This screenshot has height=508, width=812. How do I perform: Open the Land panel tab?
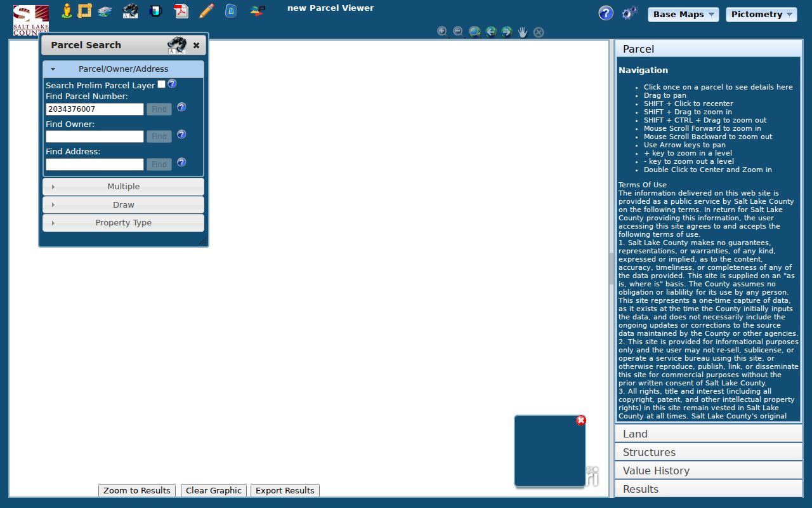coord(709,434)
